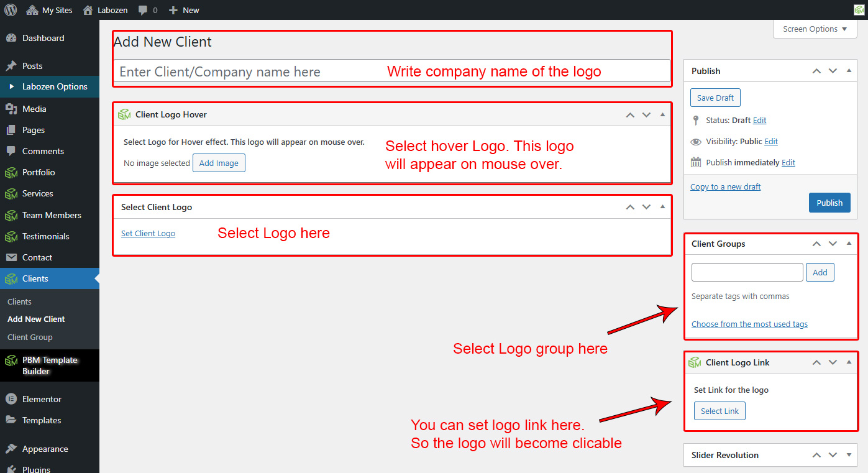Open the Elementor sidebar menu icon
The width and height of the screenshot is (868, 473).
(11, 399)
